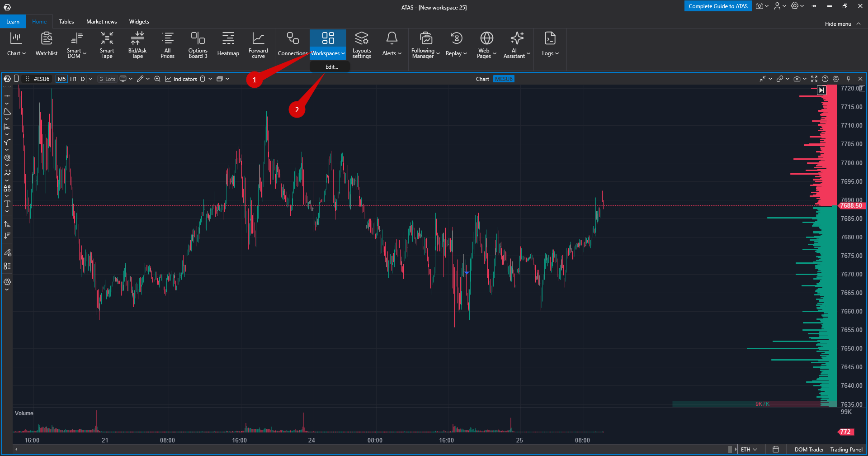
Task: Expand the Following Manager dropdown
Action: (x=425, y=44)
